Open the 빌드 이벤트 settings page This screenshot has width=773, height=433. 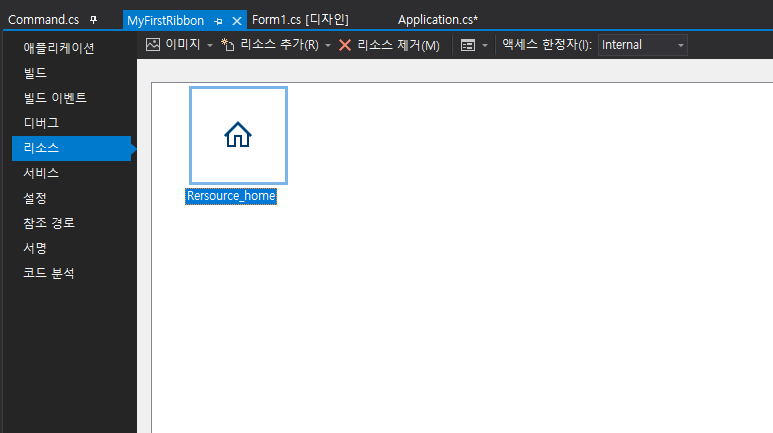pos(55,98)
